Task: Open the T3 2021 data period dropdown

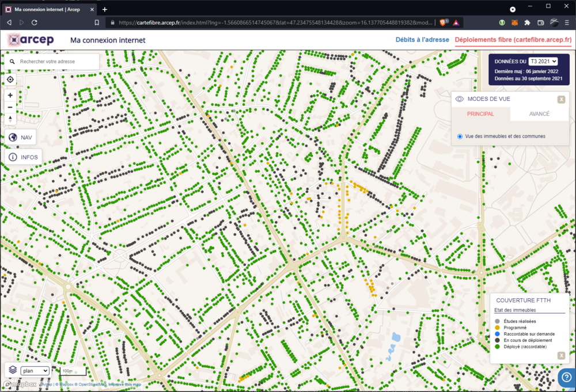Action: (x=543, y=62)
